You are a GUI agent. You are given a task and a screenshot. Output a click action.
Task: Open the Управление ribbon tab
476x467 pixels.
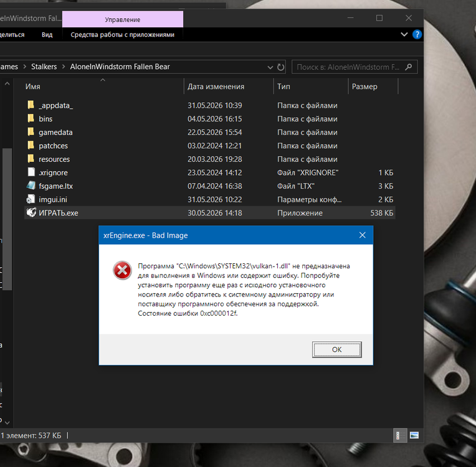click(x=123, y=19)
